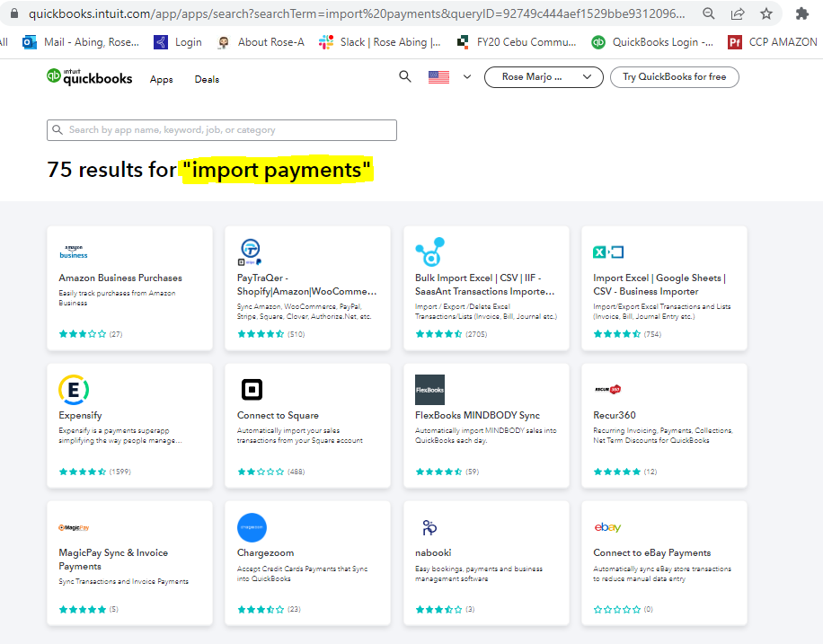Open MagicPay Sync & Invoice Payments card

113,559
